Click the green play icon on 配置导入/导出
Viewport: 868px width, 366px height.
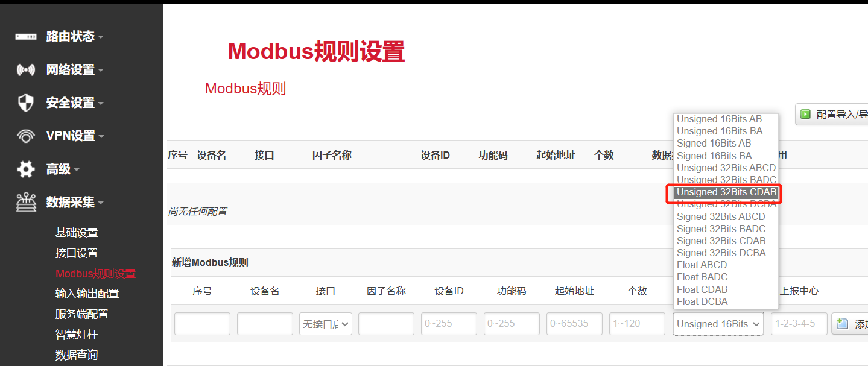[x=805, y=114]
